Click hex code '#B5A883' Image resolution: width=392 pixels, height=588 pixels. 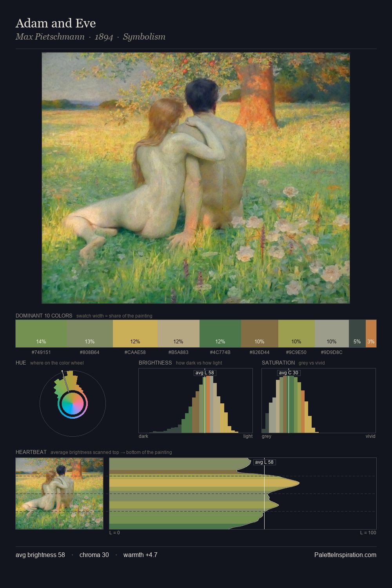click(178, 352)
